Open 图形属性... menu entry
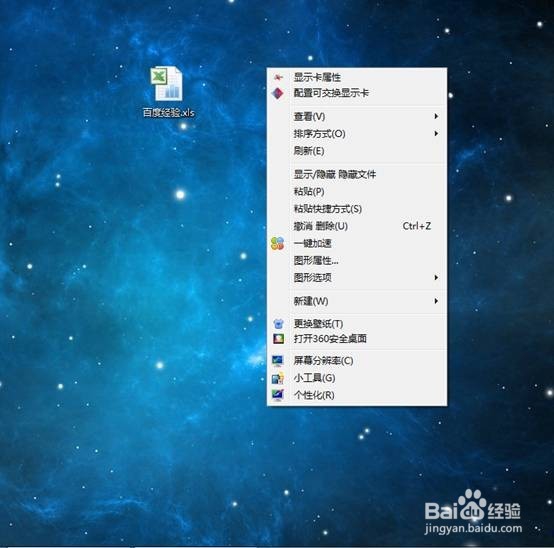Screen dimensions: 554x548 coord(357,261)
